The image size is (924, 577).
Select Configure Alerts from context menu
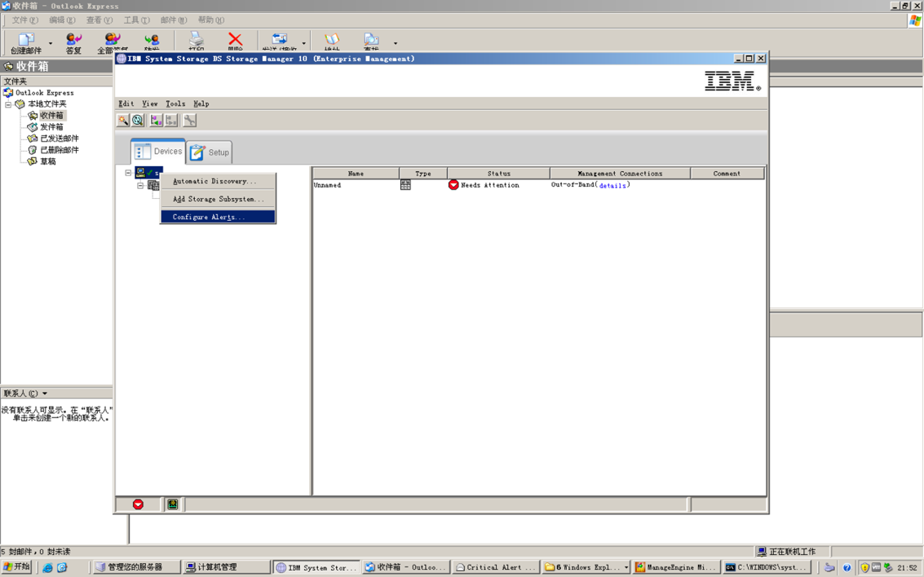[209, 217]
